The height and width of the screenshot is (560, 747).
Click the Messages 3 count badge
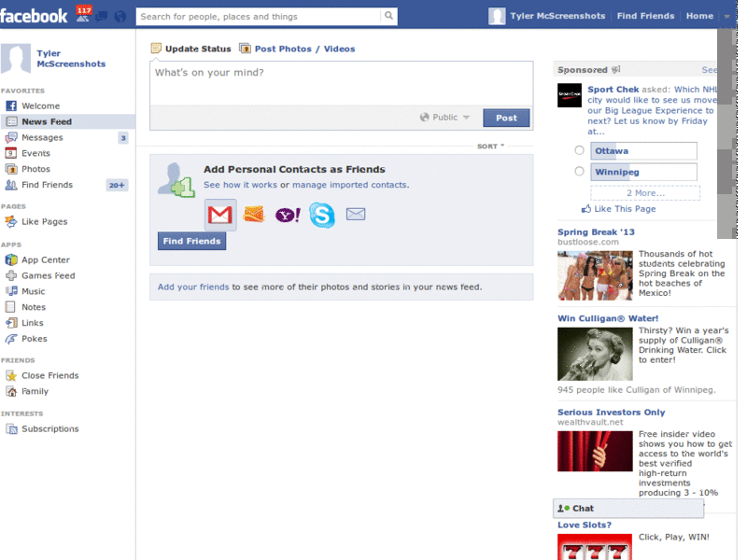click(x=123, y=138)
